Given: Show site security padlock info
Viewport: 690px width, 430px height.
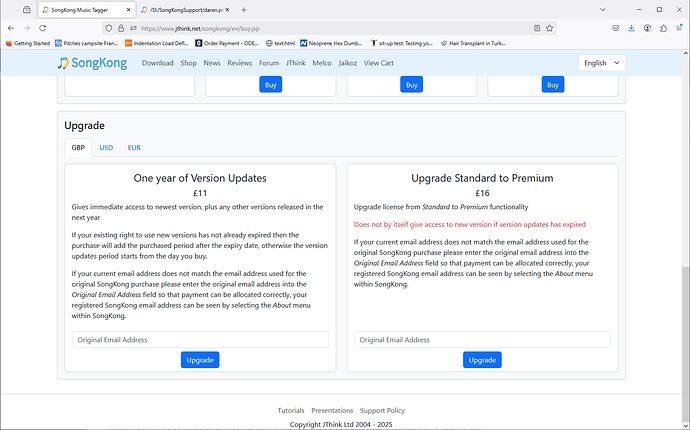Looking at the screenshot, I should [x=121, y=28].
